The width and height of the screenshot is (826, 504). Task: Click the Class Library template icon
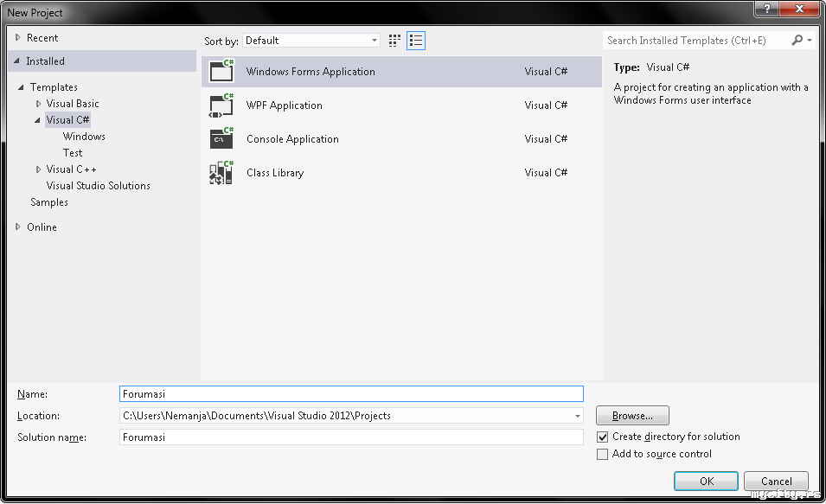click(x=222, y=173)
